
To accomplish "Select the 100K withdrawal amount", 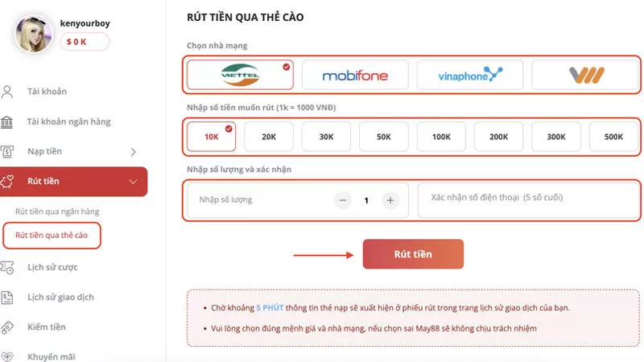I will [x=441, y=137].
